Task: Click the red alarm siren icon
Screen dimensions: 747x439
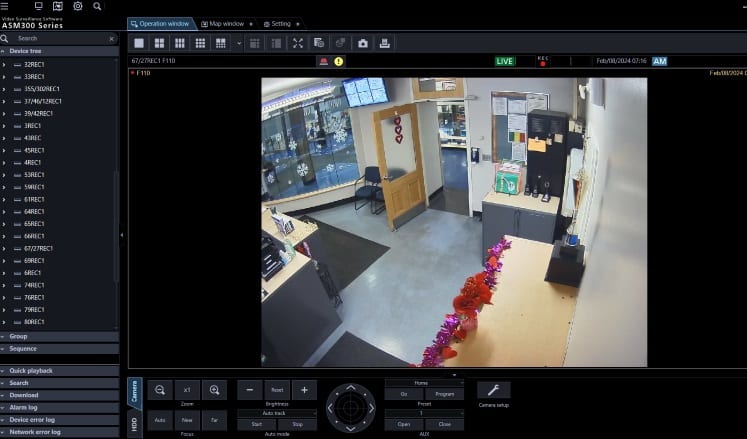Action: (323, 61)
